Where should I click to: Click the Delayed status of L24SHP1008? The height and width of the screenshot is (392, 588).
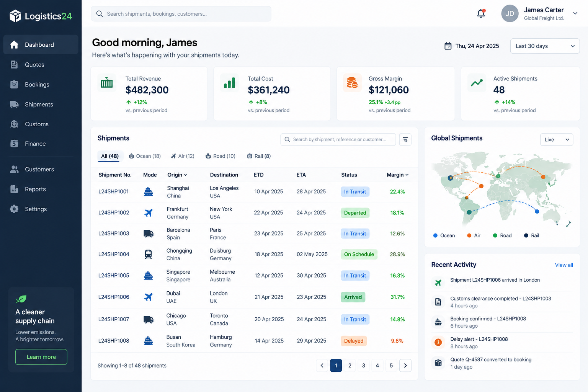(354, 341)
